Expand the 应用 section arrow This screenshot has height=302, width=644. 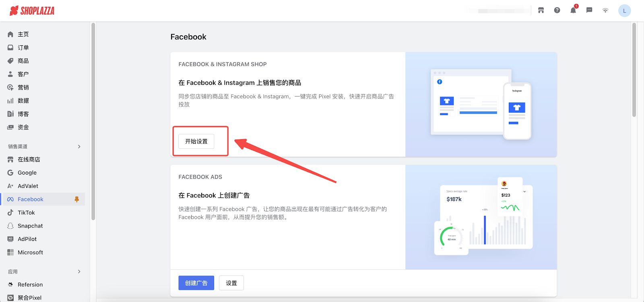(79, 272)
